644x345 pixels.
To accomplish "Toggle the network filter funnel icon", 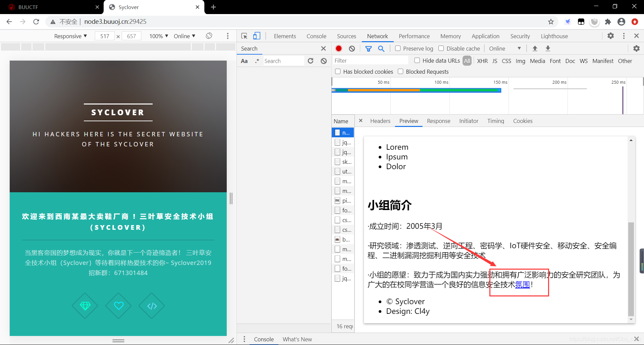I will pos(368,49).
